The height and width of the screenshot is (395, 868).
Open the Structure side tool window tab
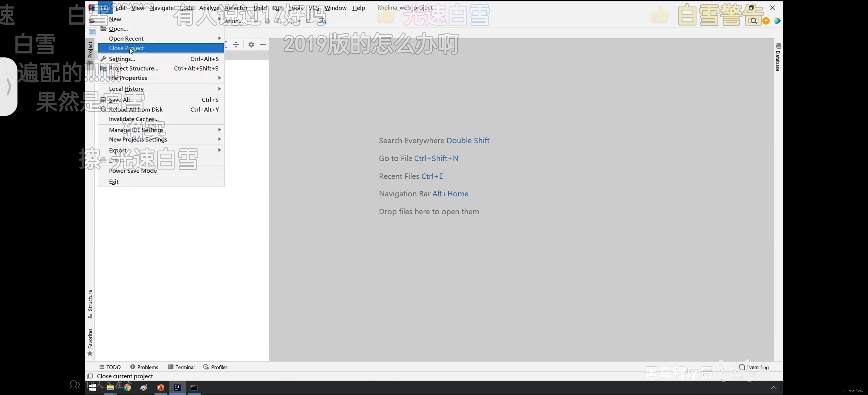[x=90, y=304]
